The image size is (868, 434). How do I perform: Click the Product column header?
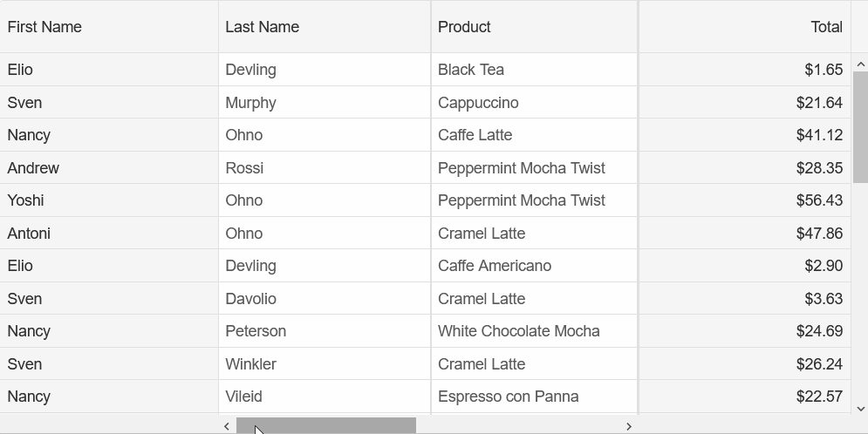[x=534, y=26]
